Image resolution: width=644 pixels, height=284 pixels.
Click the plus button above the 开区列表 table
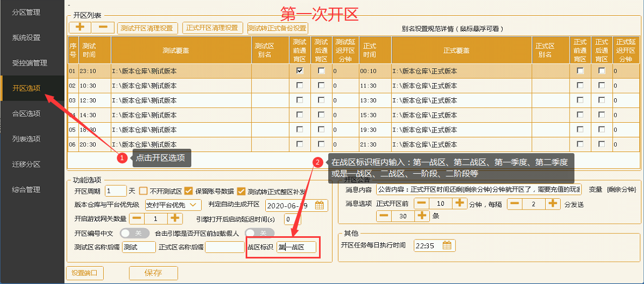click(80, 28)
